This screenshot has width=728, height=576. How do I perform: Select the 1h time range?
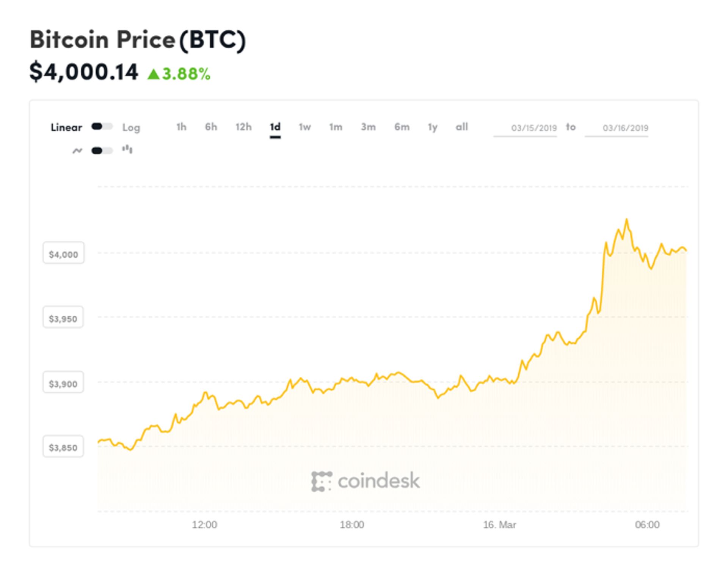pyautogui.click(x=181, y=128)
